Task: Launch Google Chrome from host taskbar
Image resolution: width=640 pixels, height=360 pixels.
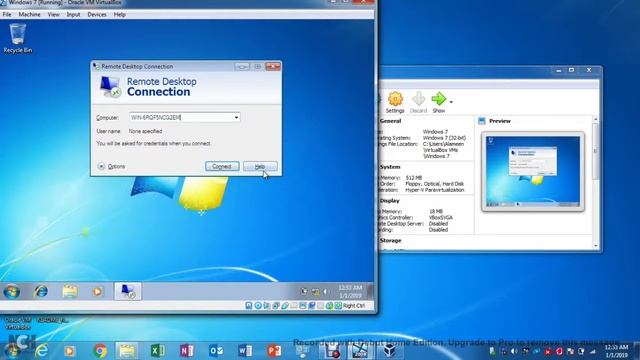Action: click(x=100, y=351)
